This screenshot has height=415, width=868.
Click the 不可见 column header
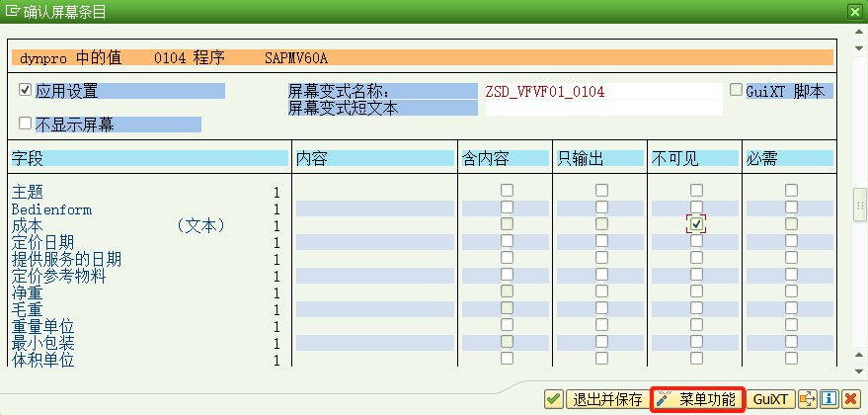click(695, 158)
